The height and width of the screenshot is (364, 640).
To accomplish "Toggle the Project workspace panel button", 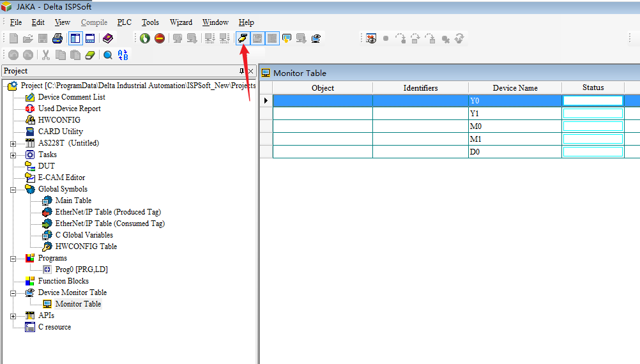I will (x=75, y=38).
